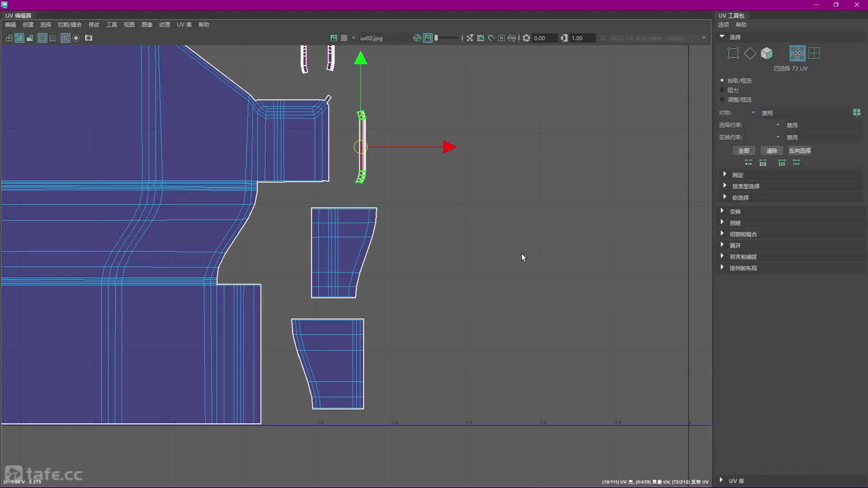Image resolution: width=868 pixels, height=488 pixels.
Task: Click the UV selection mode icon
Action: coord(797,53)
